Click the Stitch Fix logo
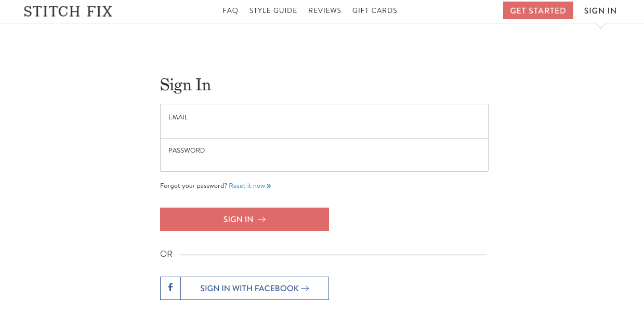 68,11
